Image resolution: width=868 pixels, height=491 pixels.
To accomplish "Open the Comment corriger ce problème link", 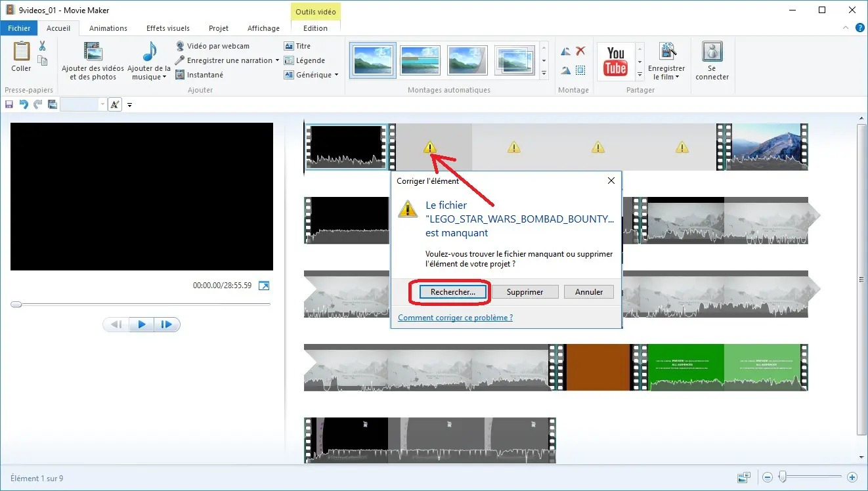I will click(455, 318).
